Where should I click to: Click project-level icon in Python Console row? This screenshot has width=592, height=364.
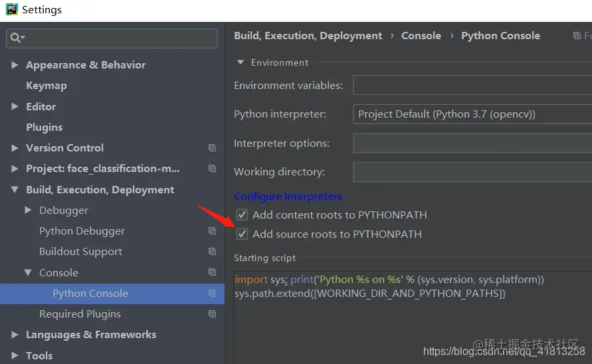(x=212, y=294)
